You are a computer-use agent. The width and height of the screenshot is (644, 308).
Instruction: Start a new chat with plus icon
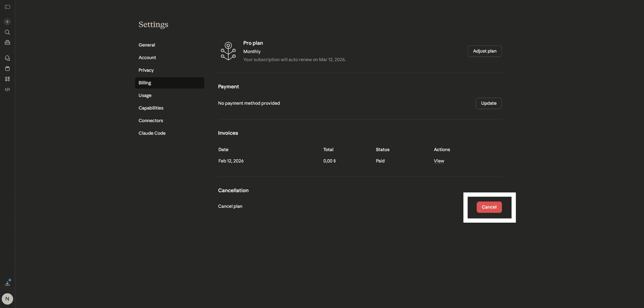[x=7, y=21]
